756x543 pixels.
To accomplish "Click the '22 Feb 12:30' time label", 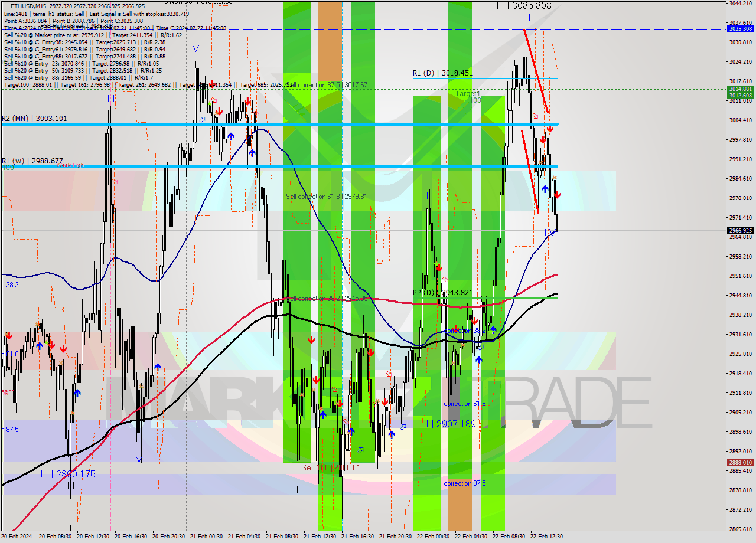I will click(x=547, y=537).
